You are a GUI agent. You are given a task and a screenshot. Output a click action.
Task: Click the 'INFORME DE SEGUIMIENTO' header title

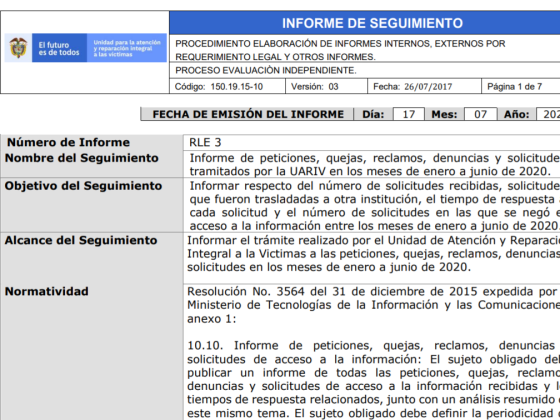point(372,23)
